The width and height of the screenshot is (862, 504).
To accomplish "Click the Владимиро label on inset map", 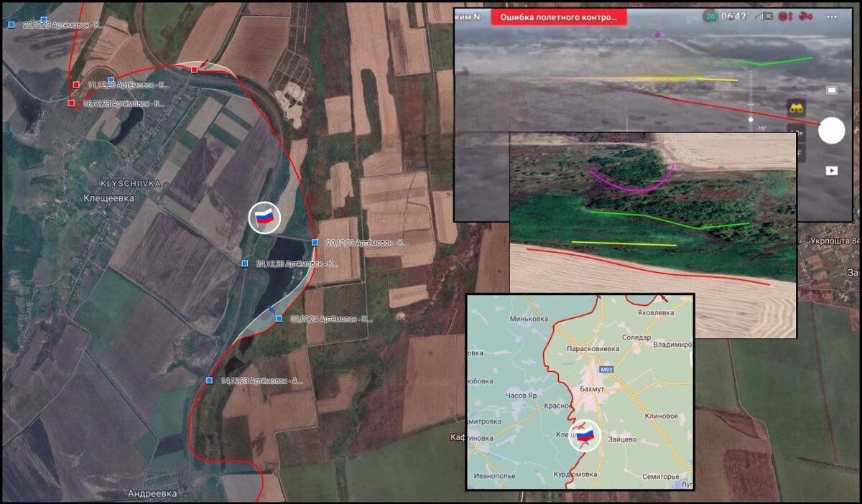I will coord(673,345).
